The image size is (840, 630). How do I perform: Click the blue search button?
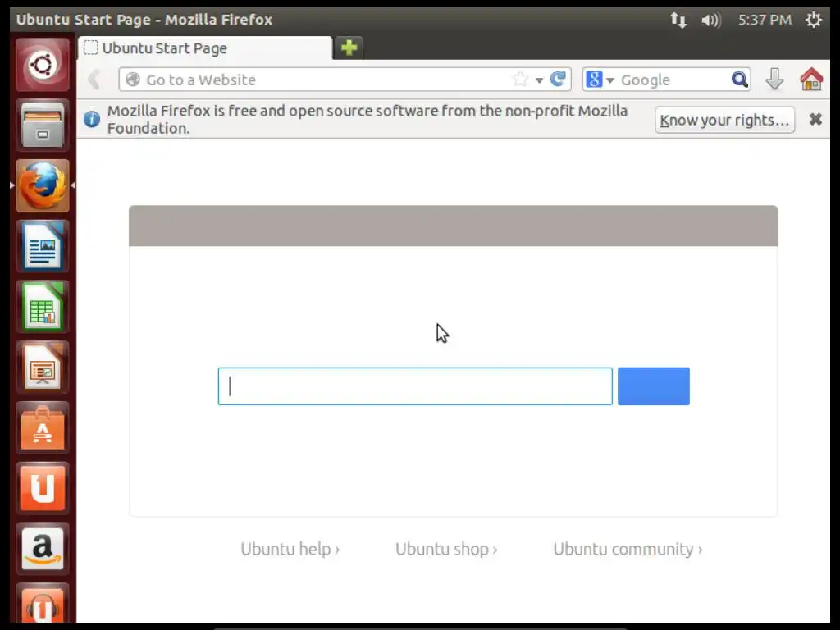654,386
